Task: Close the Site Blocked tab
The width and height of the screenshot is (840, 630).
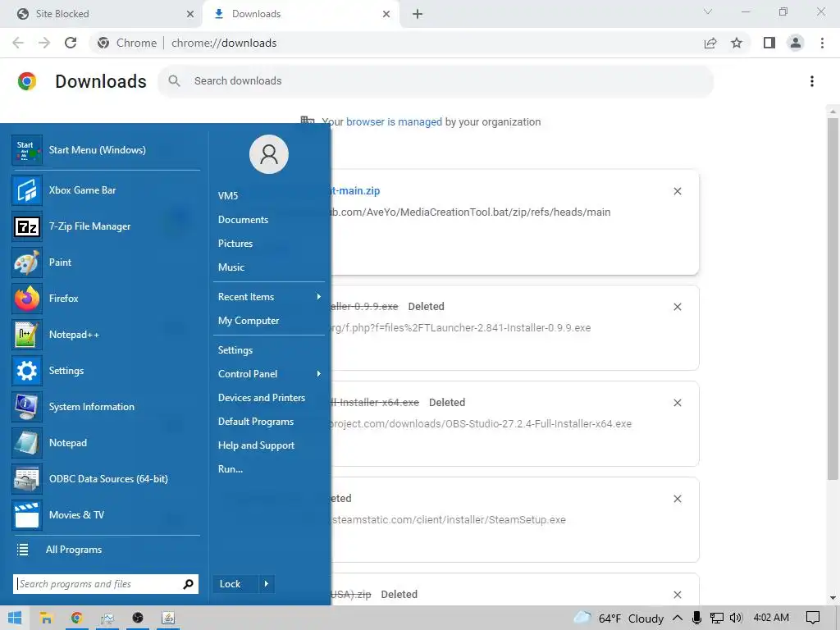Action: 190,14
